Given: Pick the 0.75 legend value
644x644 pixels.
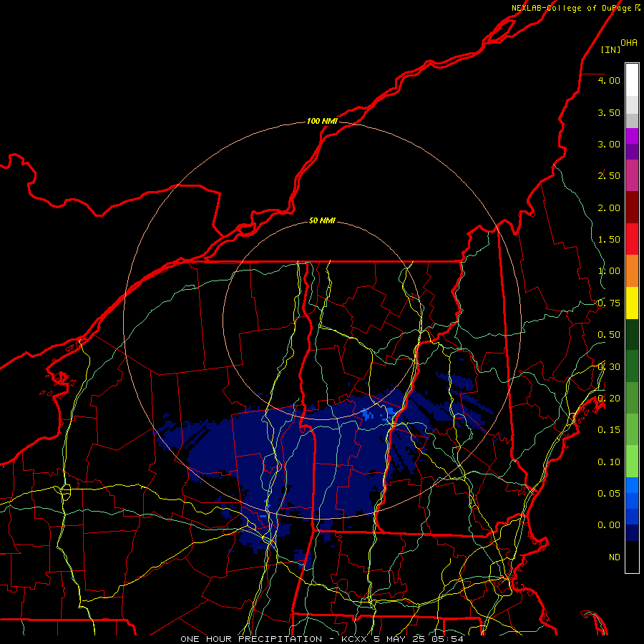Looking at the screenshot, I should click(x=609, y=303).
